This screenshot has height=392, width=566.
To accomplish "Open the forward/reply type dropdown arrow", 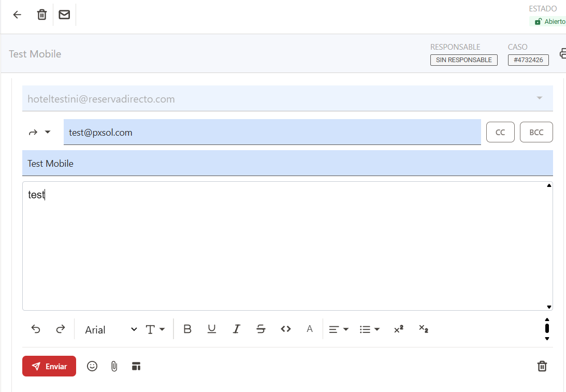I will pyautogui.click(x=48, y=132).
